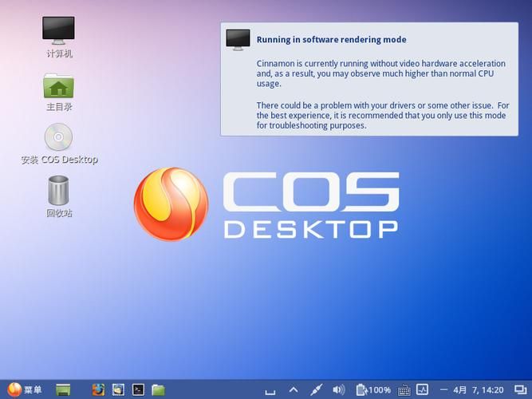
Task: Open the keyboard layout tray icon
Action: (x=404, y=390)
